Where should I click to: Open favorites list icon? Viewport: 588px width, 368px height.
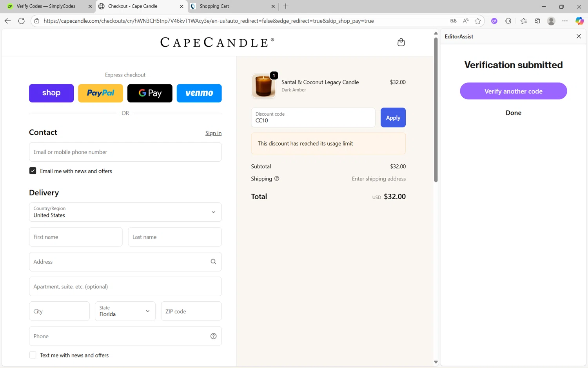point(524,21)
